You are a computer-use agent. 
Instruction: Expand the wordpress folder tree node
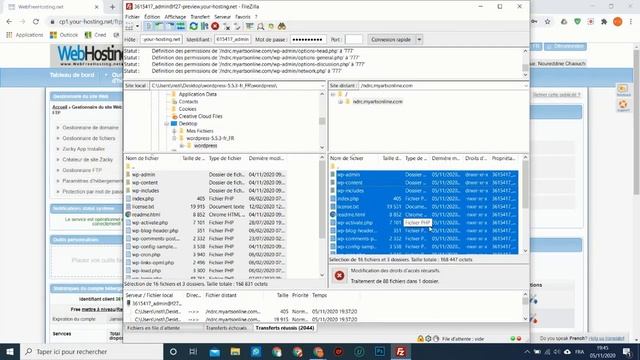[182, 146]
